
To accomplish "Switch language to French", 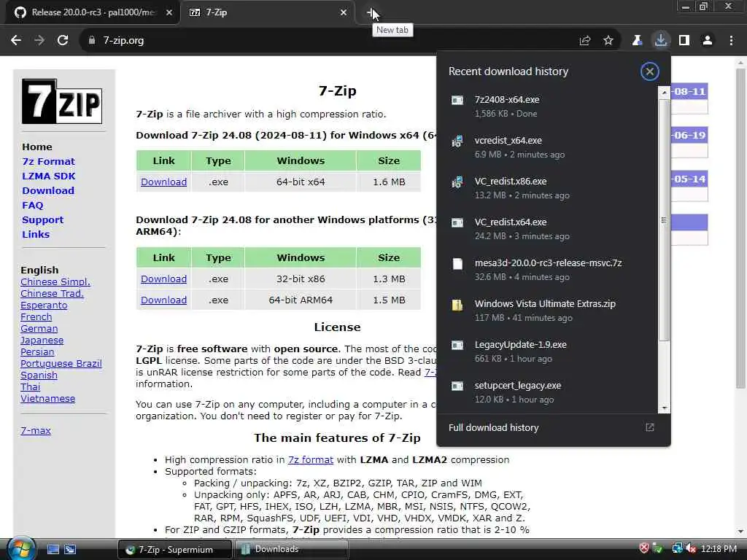I will tap(36, 316).
